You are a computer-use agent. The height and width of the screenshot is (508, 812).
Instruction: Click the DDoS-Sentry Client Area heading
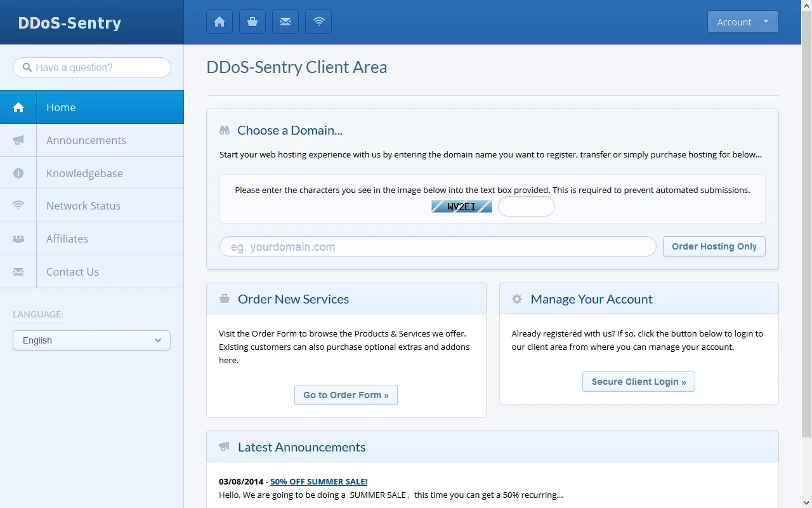[297, 67]
